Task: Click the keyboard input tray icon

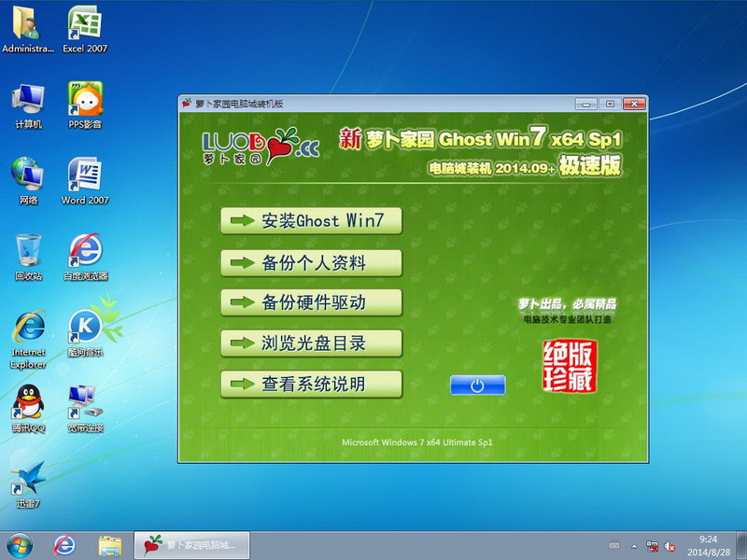Action: click(614, 546)
